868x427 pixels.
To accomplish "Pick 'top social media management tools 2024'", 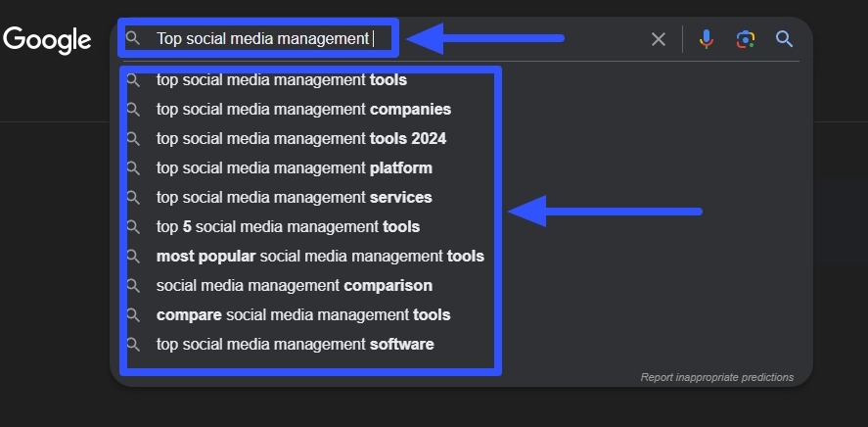I will (300, 139).
